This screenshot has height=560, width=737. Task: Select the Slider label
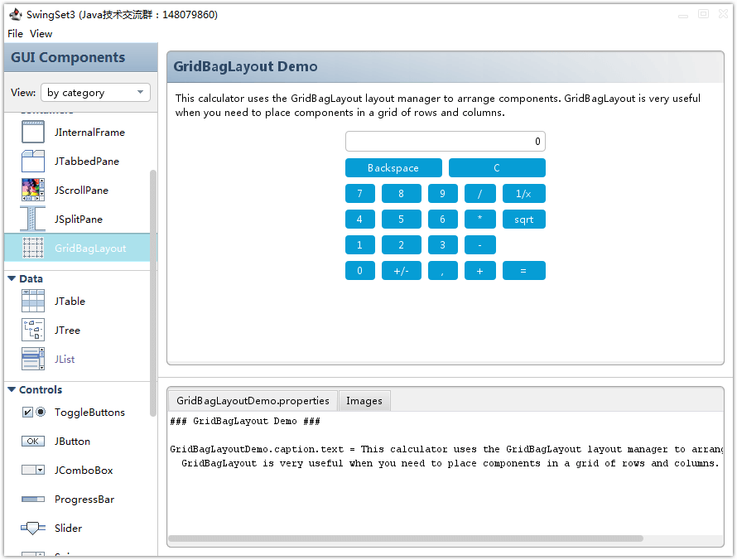point(68,528)
